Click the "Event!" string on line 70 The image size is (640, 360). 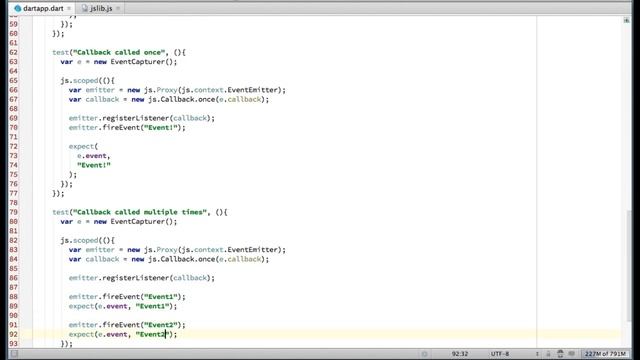tap(160, 127)
